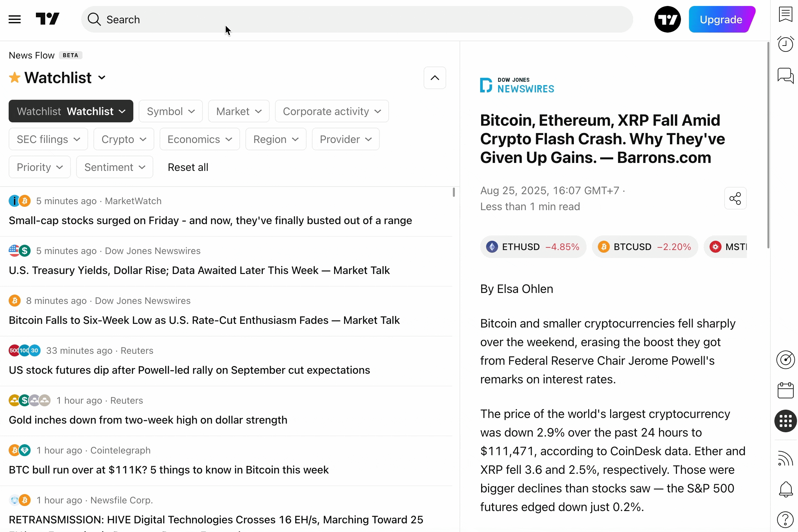Viewport: 798px width, 532px height.
Task: Click Reset all filters
Action: (188, 167)
